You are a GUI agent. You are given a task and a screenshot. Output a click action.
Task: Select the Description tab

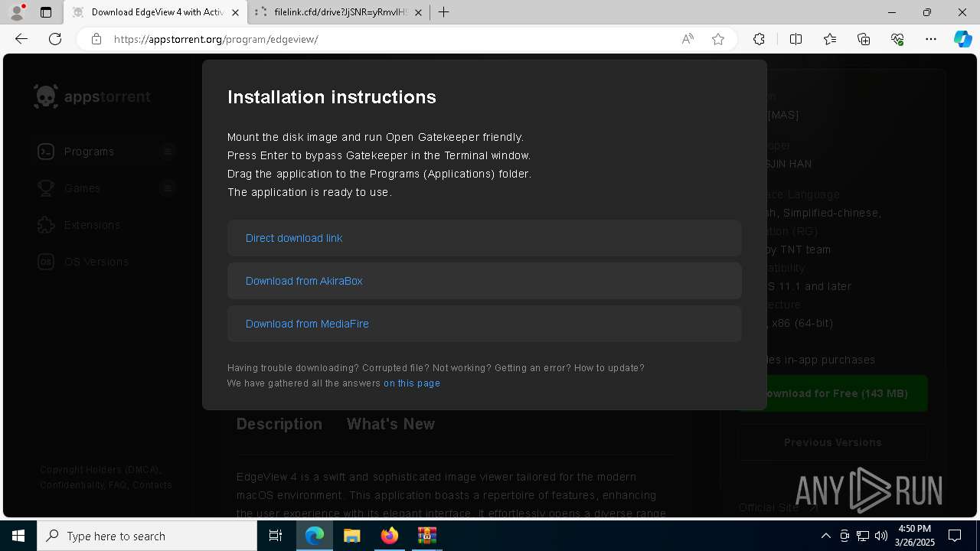tap(279, 424)
